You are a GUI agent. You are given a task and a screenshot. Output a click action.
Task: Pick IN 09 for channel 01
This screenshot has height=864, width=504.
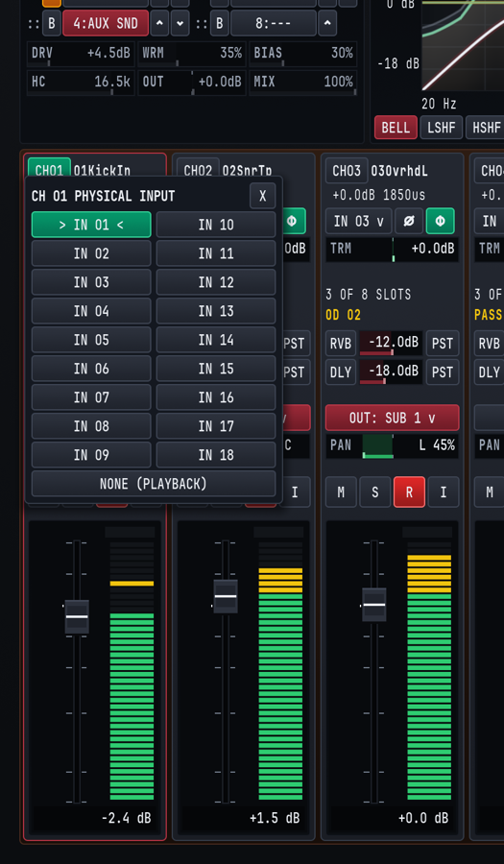[x=91, y=455]
